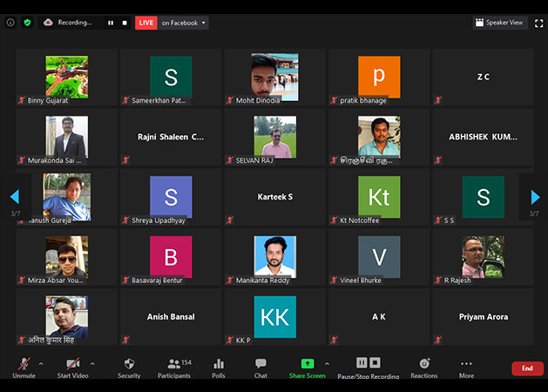Pause recording from the top bar
Screen dimensions: 548x392
tap(111, 23)
